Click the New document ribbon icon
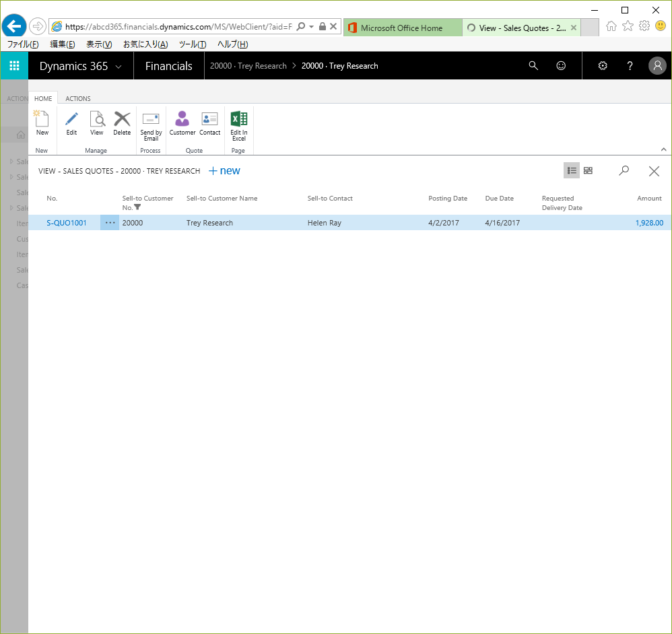Image resolution: width=672 pixels, height=634 pixels. 42,118
